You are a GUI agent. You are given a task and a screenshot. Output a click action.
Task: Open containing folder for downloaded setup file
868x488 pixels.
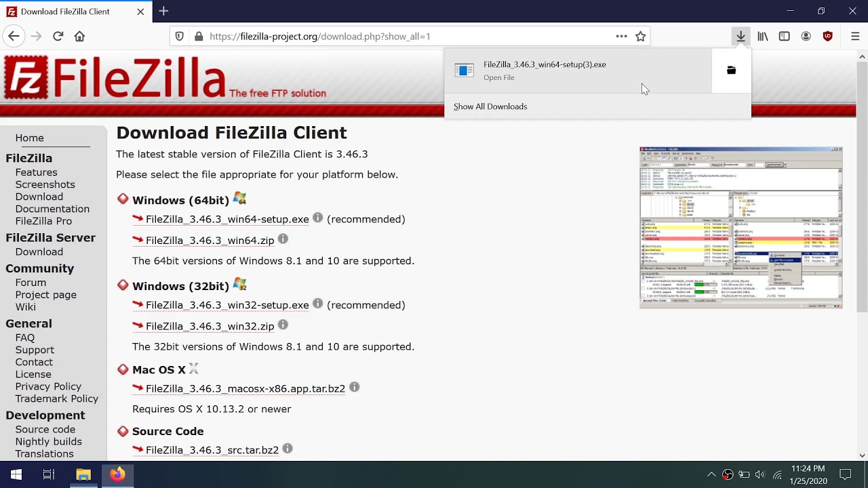point(731,70)
